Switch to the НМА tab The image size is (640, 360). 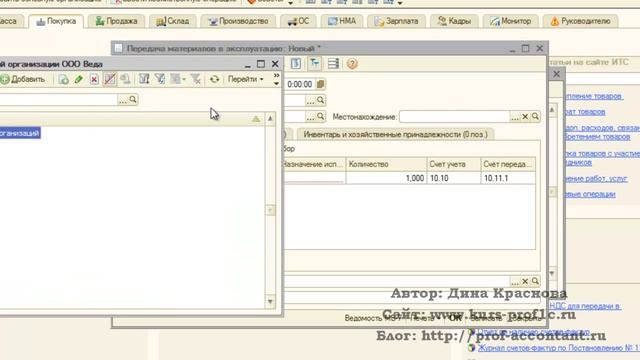[342, 21]
